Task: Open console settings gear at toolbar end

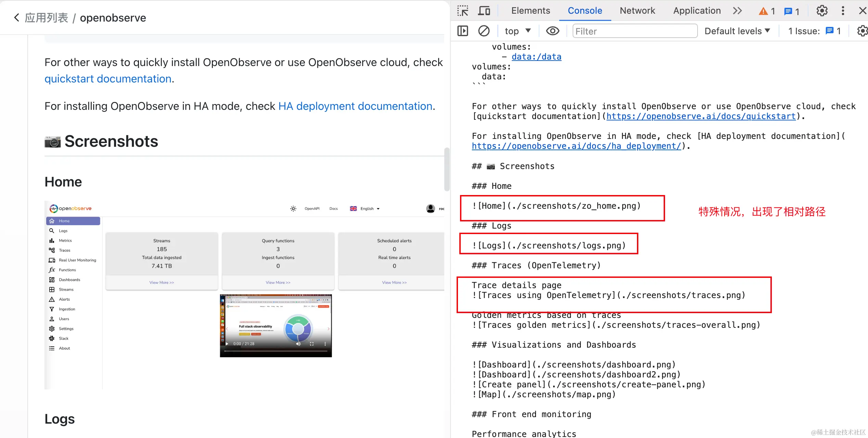Action: [862, 31]
